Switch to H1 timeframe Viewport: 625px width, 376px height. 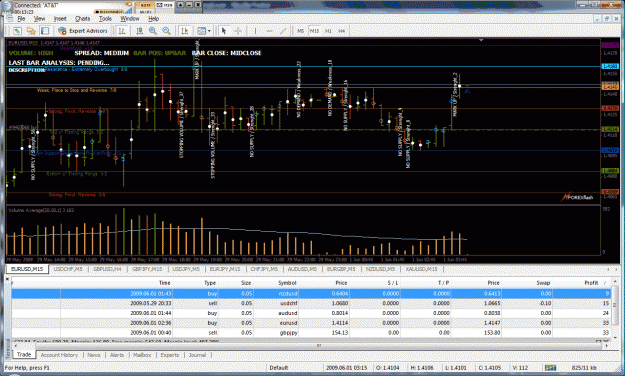[x=328, y=31]
